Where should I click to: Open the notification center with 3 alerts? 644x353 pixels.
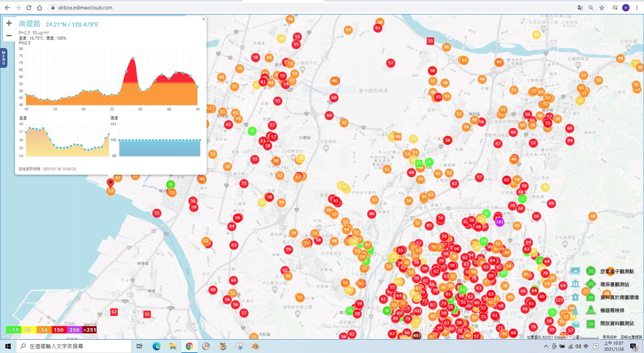(633, 347)
